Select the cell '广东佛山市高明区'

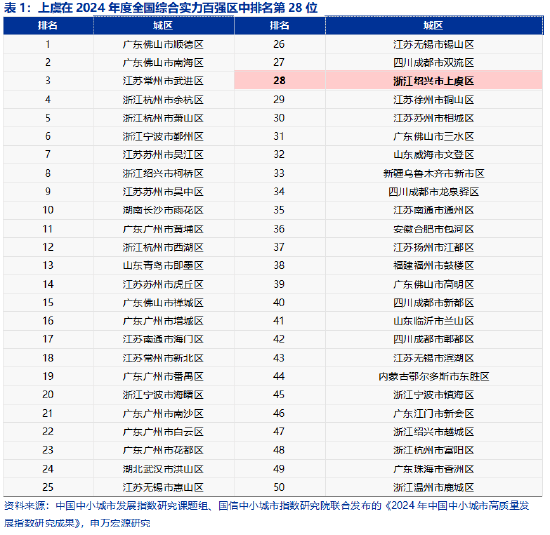434,285
